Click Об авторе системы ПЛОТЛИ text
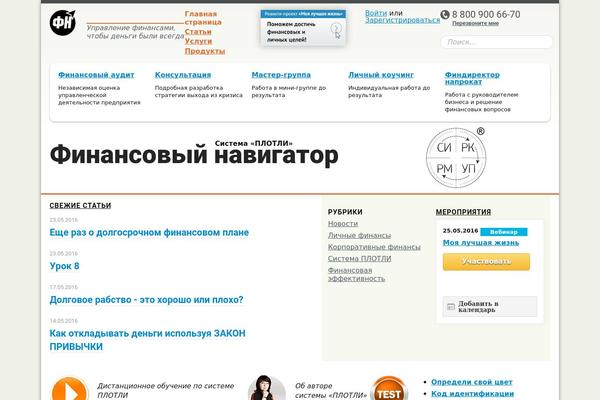The width and height of the screenshot is (600, 400). point(331,390)
